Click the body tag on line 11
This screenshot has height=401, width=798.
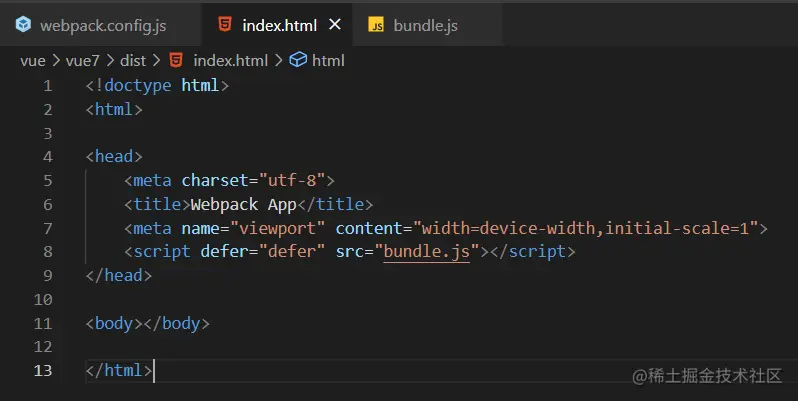148,323
